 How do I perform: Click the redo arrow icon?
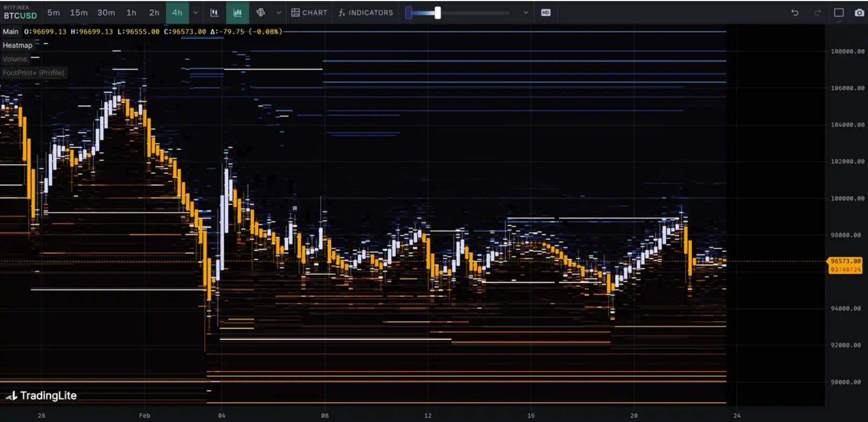817,13
